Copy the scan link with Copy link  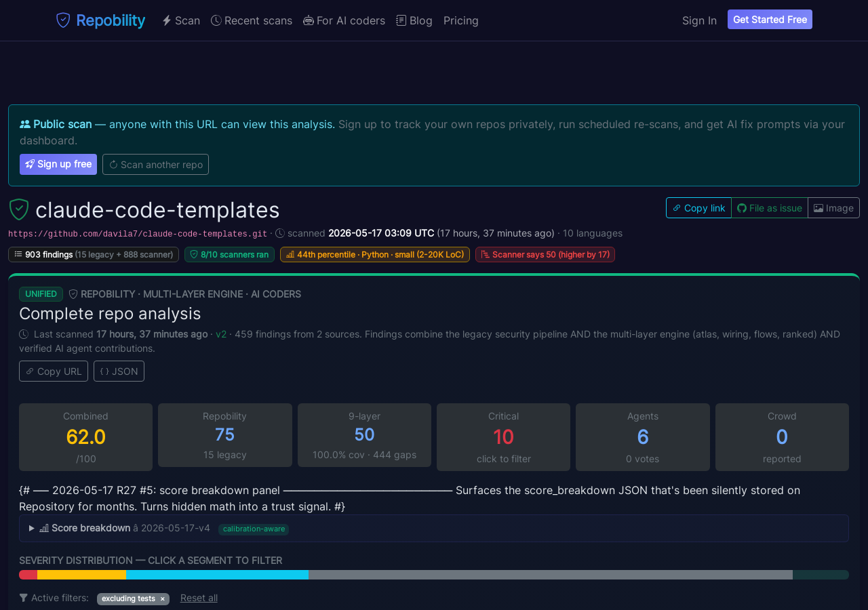tap(698, 208)
